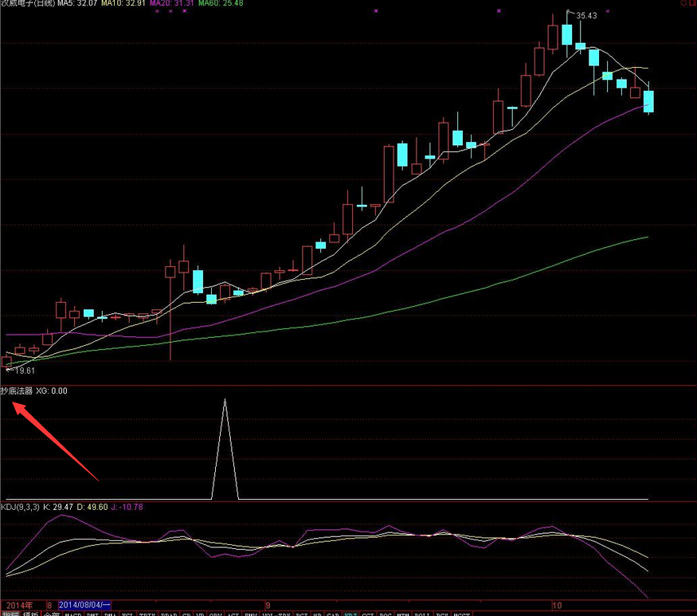Open the VR indicator tab

[200, 614]
